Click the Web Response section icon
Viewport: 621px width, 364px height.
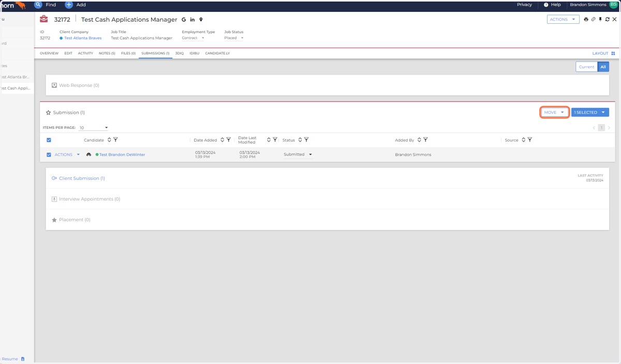coord(54,85)
